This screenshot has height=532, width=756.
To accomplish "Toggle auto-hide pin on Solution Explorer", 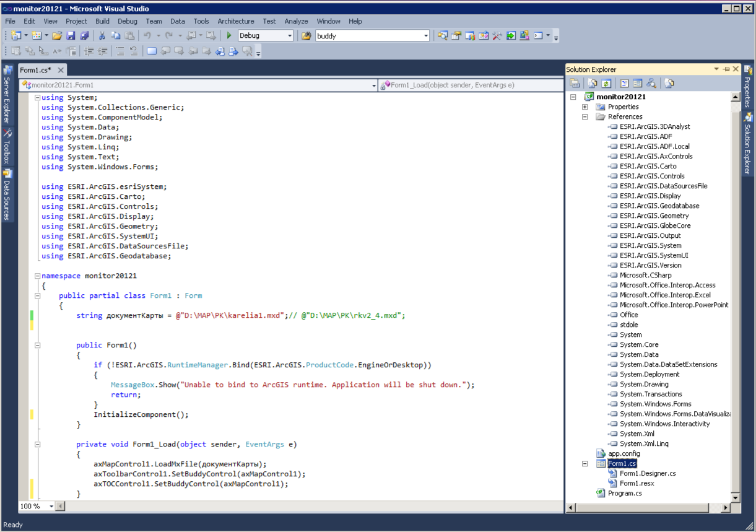I will coord(726,69).
